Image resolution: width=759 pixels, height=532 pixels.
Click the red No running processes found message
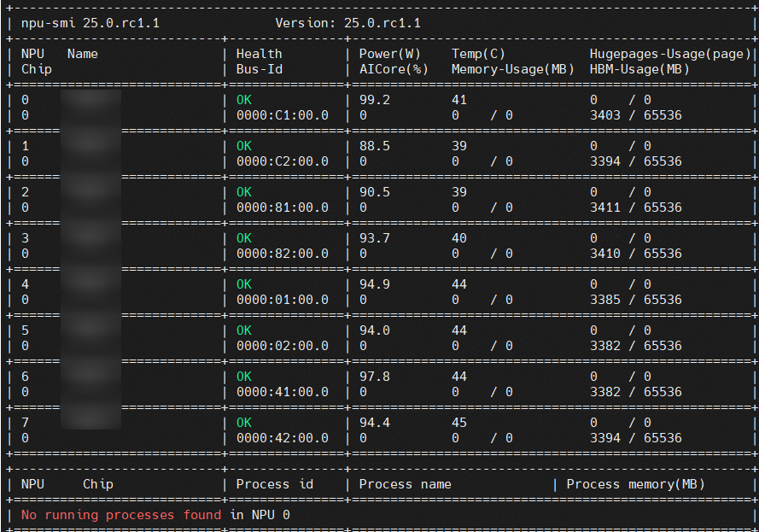coord(121,515)
